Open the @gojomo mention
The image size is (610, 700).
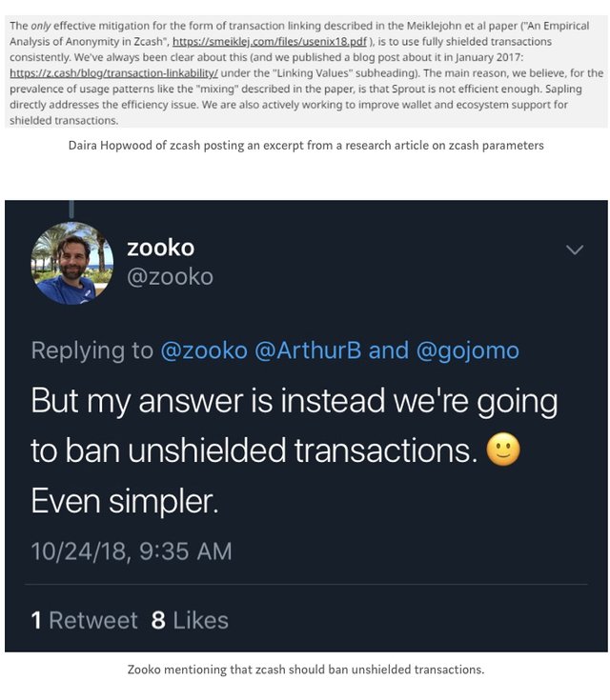click(468, 350)
